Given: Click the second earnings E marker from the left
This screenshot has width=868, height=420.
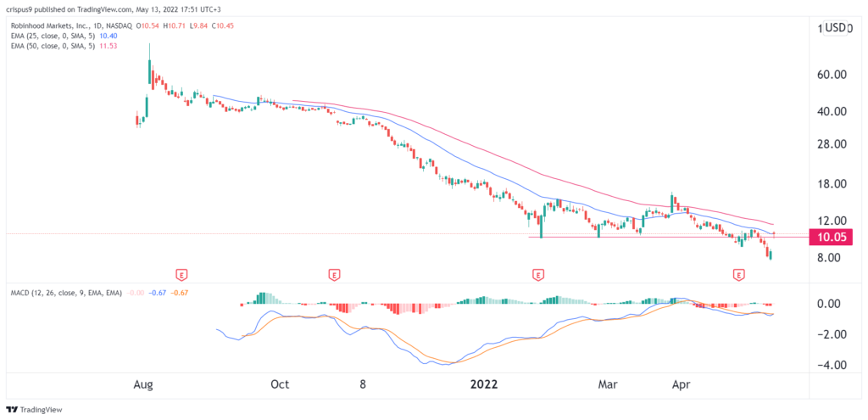Looking at the screenshot, I should coord(334,275).
